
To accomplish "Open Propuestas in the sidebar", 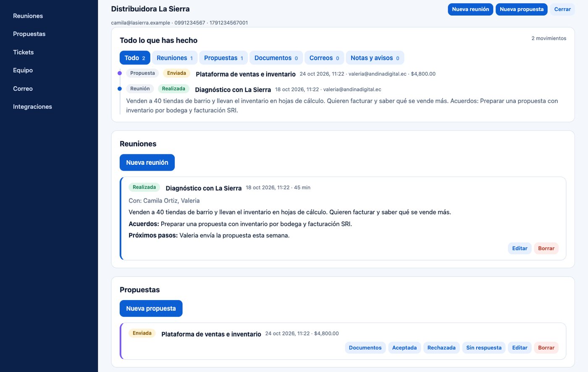I will point(29,34).
